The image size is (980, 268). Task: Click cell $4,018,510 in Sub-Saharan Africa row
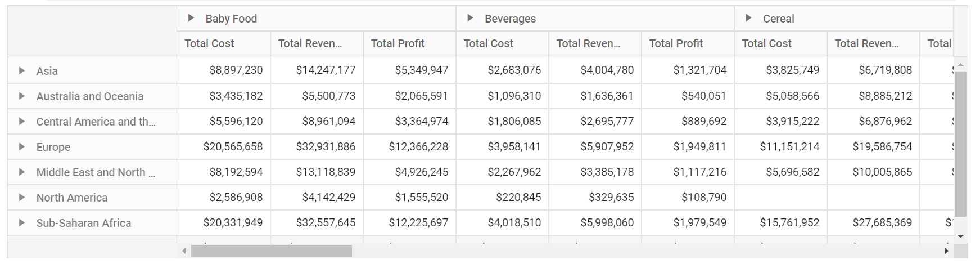coord(502,222)
